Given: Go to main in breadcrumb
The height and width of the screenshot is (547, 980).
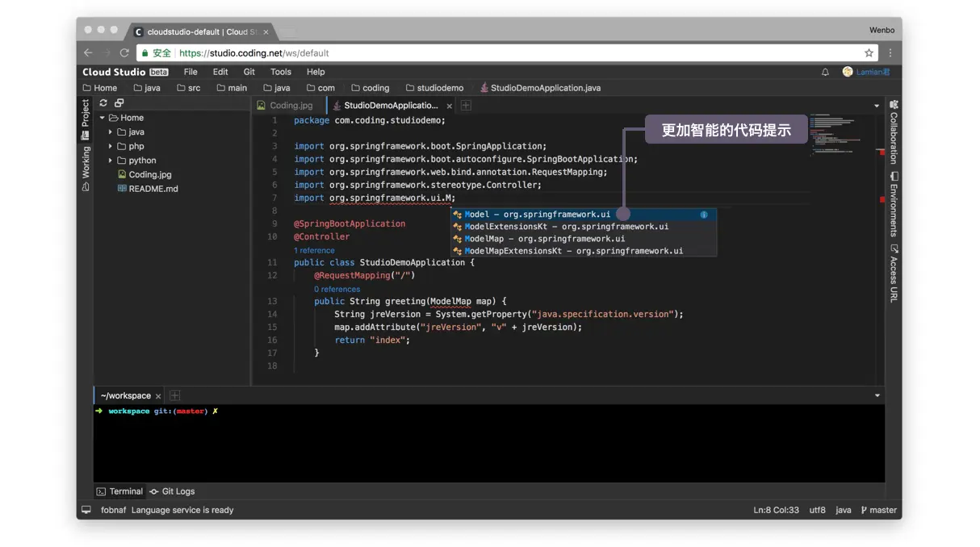Looking at the screenshot, I should [232, 88].
